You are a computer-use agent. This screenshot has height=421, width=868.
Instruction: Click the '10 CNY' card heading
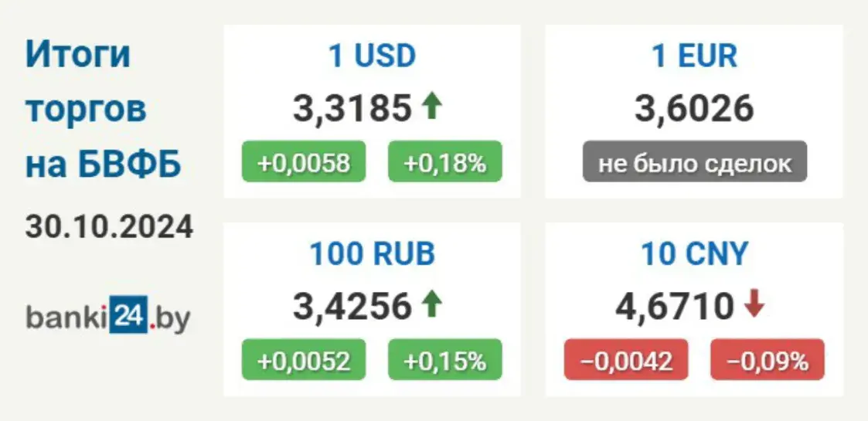tap(694, 254)
